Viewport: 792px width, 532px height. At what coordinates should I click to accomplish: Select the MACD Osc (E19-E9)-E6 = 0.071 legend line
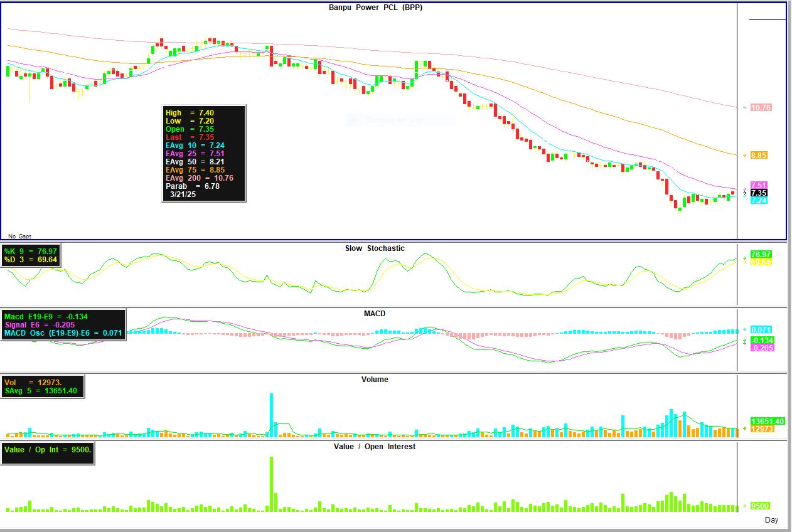click(63, 333)
